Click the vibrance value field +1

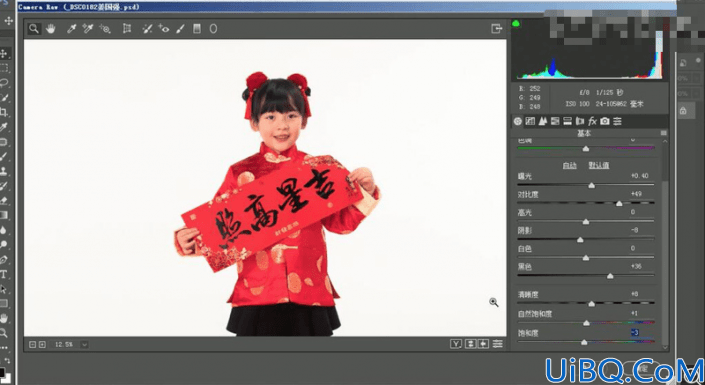(x=634, y=313)
